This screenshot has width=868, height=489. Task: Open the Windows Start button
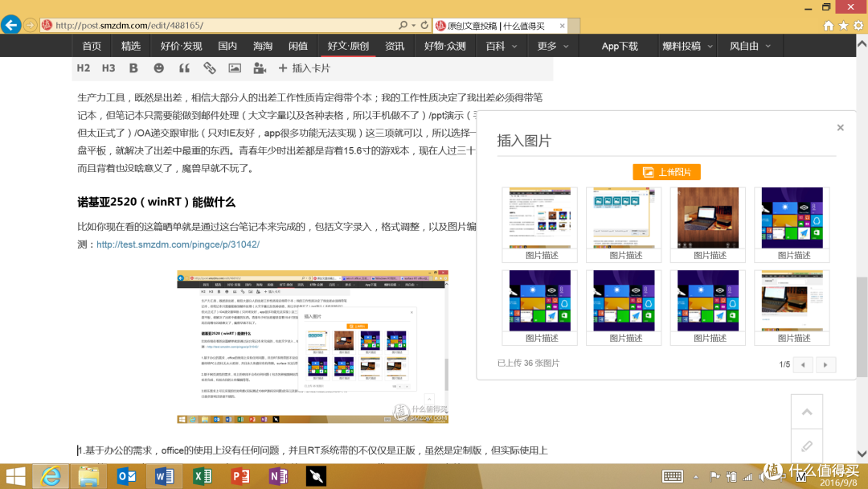[x=15, y=476]
